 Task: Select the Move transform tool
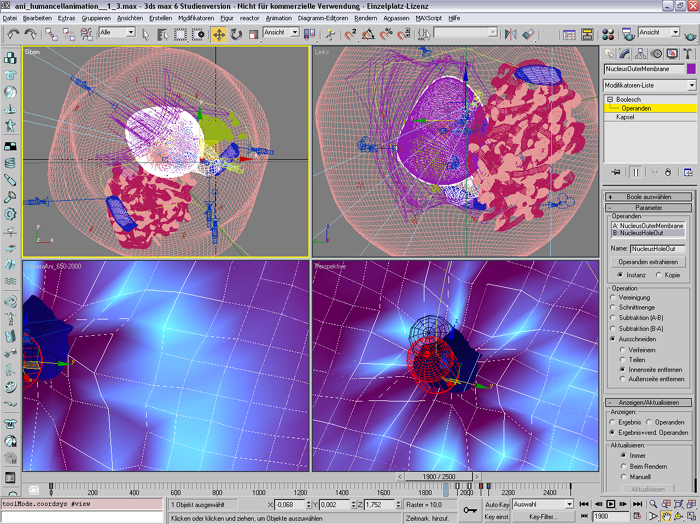pos(218,33)
